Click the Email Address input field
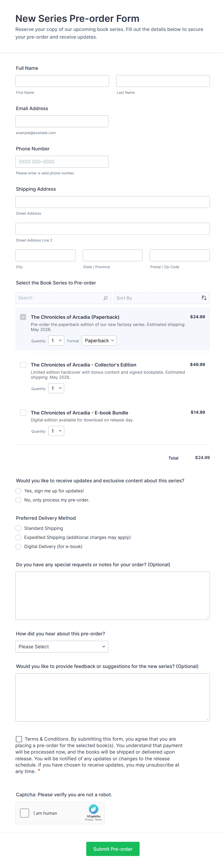Viewport: 223px width, 868px height. (x=62, y=121)
